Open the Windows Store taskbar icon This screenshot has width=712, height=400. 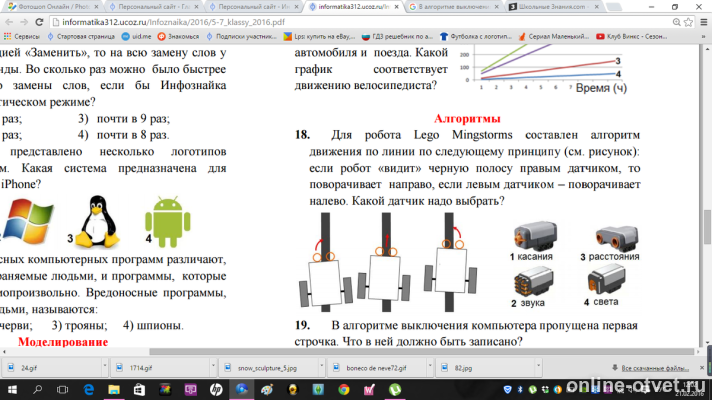tap(139, 390)
